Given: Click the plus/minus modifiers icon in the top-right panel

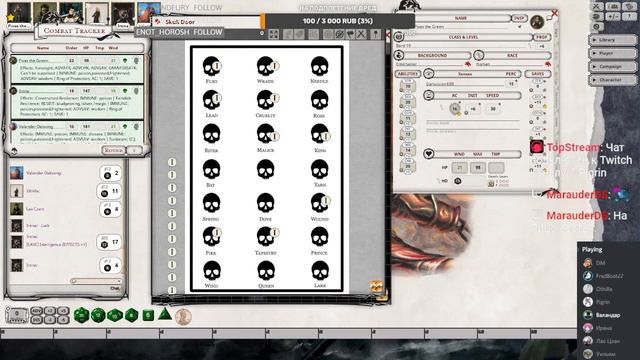Looking at the screenshot, I should (x=613, y=17).
